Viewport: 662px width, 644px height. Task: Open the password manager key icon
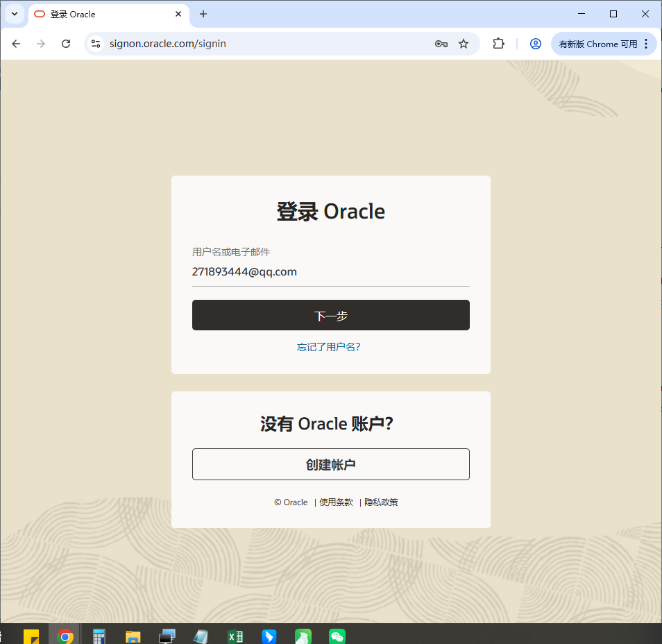(441, 43)
